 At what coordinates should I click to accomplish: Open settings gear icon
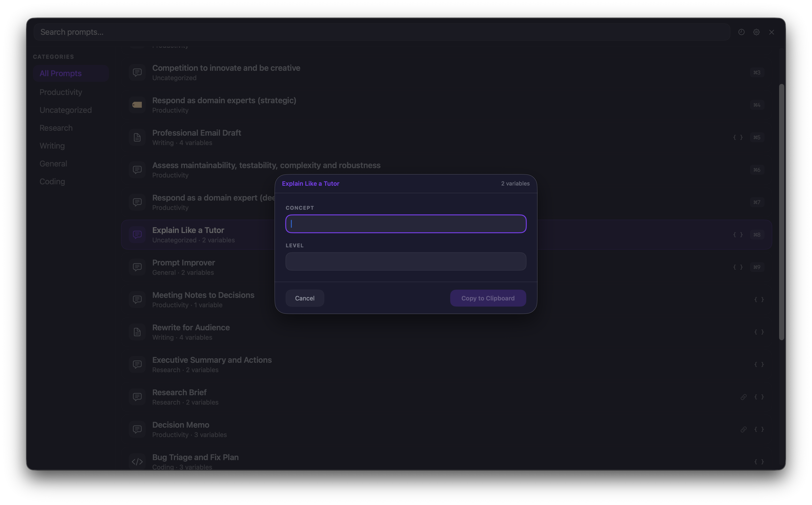[x=756, y=32]
